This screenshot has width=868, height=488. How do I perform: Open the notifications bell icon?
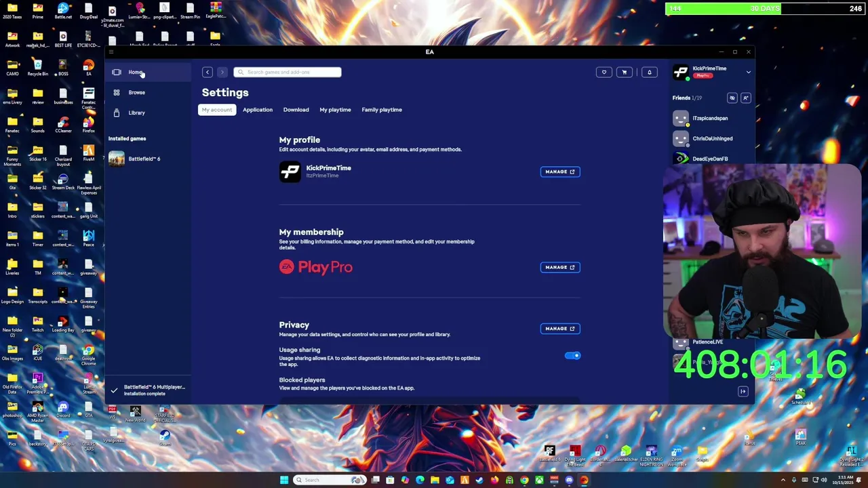coord(649,72)
